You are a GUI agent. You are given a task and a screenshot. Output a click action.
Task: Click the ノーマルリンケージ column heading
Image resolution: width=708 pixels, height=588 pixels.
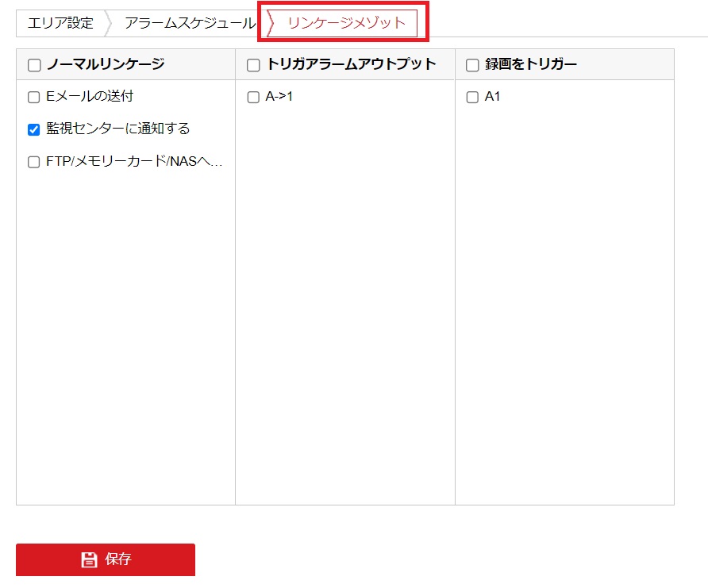[106, 64]
